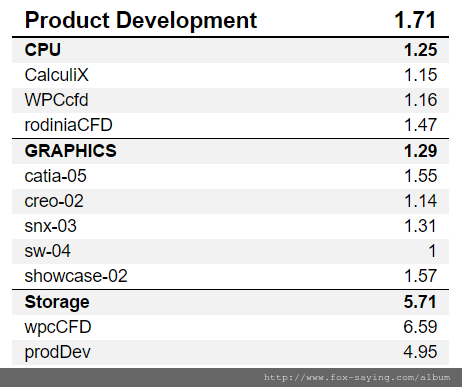
Task: Select the Storage score 5.71
Action: click(420, 302)
